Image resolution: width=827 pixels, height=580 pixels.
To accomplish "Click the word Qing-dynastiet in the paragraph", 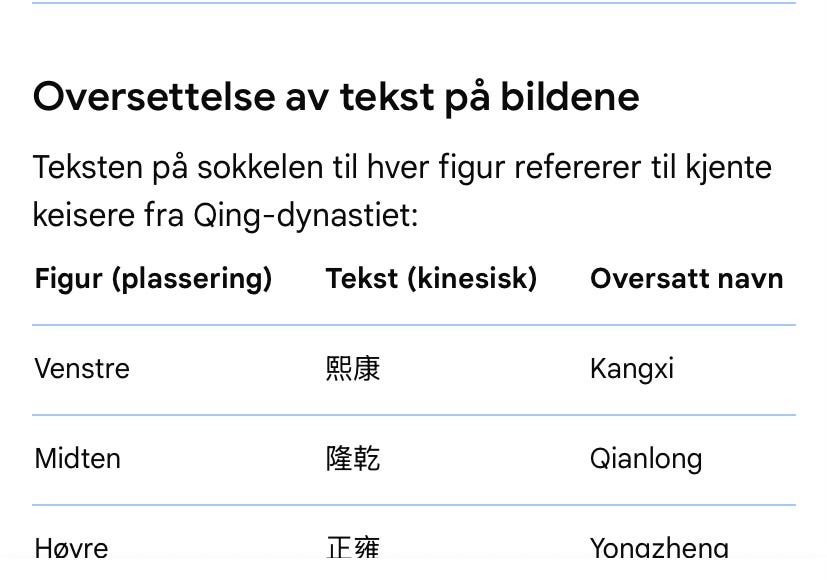I will 306,216.
